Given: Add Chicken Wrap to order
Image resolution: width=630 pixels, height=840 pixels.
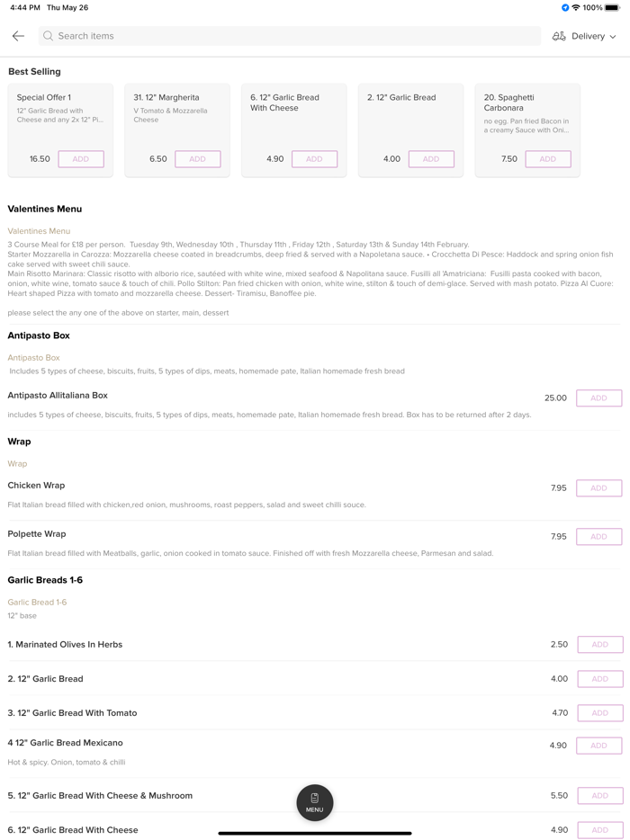Looking at the screenshot, I should point(599,488).
